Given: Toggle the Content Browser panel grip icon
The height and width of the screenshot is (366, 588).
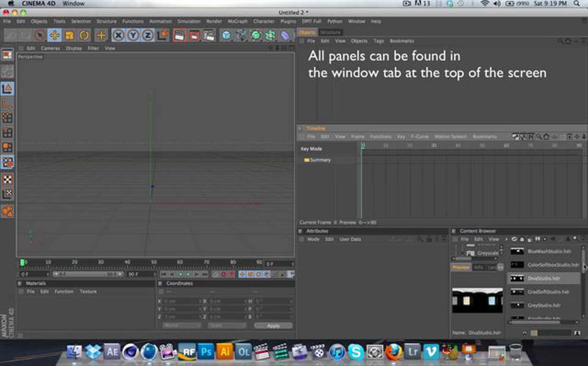Looking at the screenshot, I should [x=454, y=231].
